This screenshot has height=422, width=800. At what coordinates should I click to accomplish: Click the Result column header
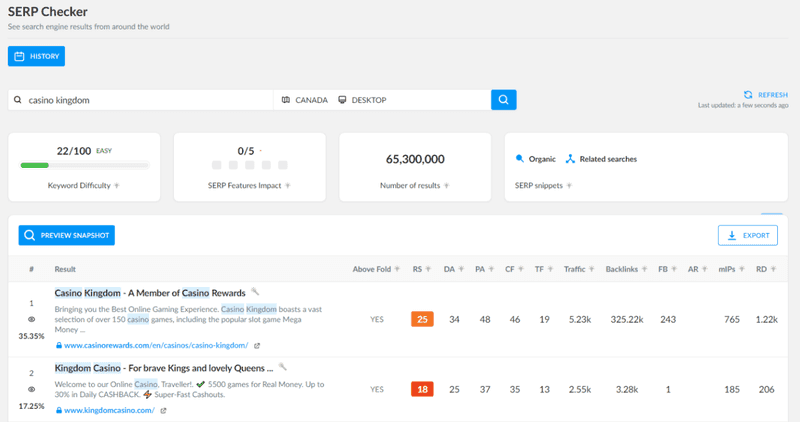pyautogui.click(x=65, y=269)
